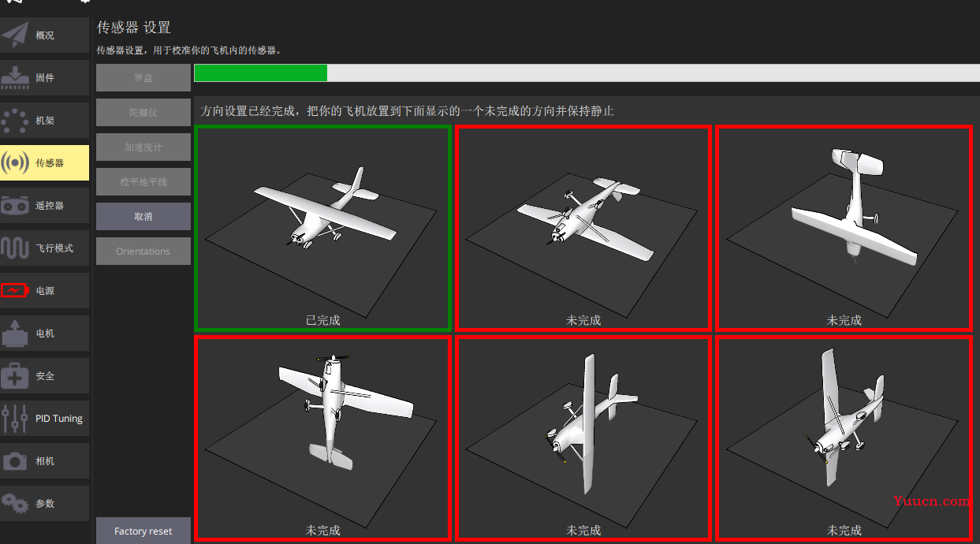Switch to the 传感器 sensors tab

[x=44, y=163]
